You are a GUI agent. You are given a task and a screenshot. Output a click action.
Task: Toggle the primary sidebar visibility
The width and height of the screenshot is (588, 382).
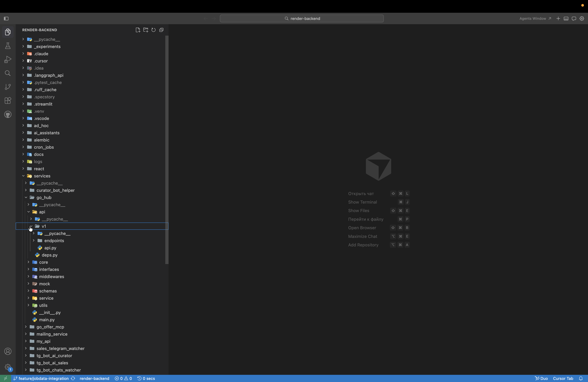coord(6,18)
